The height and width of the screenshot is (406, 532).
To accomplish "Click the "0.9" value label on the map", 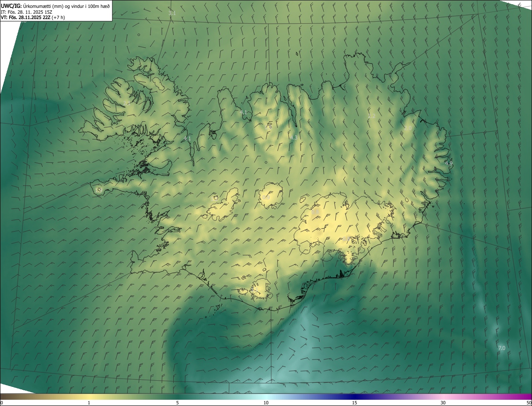I will (x=266, y=197).
